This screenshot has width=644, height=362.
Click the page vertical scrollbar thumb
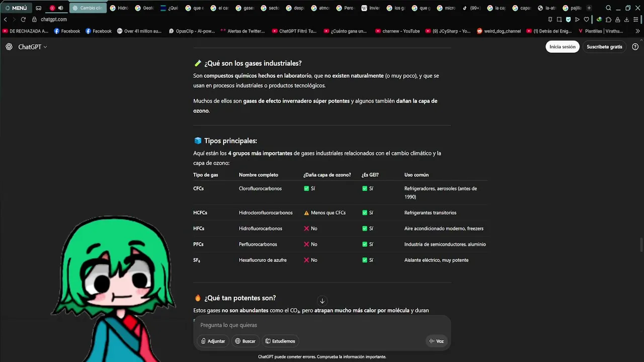click(x=641, y=246)
